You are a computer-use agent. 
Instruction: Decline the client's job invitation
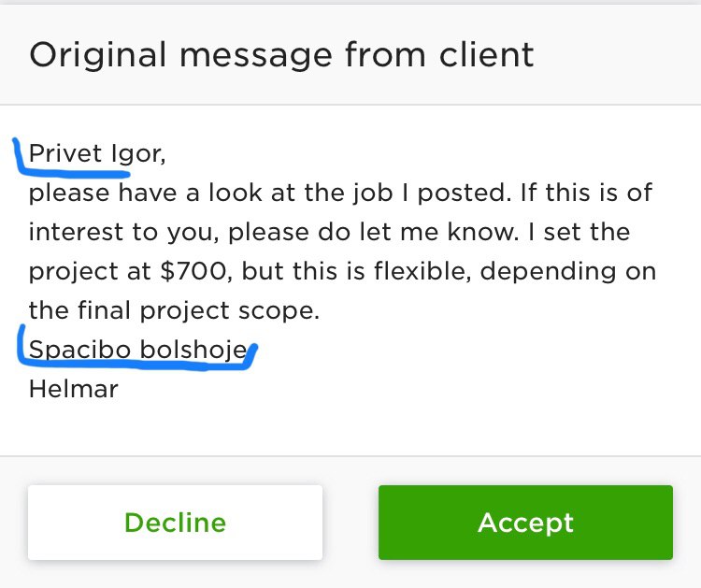tap(176, 523)
